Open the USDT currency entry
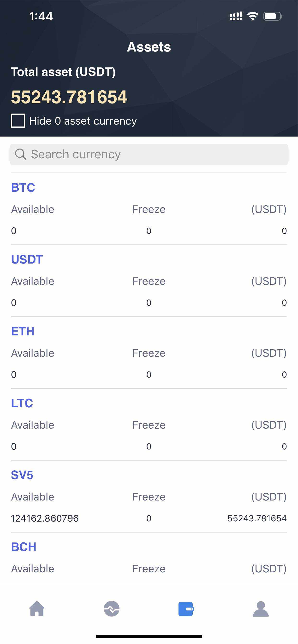Viewport: 298px width, 644px height. (x=27, y=259)
